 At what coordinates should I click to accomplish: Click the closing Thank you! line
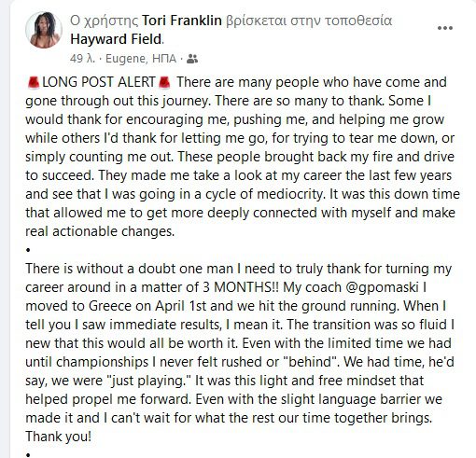(x=58, y=437)
